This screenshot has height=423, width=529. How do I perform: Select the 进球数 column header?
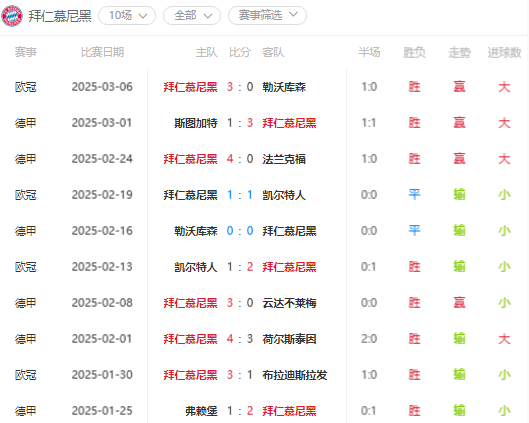(504, 52)
